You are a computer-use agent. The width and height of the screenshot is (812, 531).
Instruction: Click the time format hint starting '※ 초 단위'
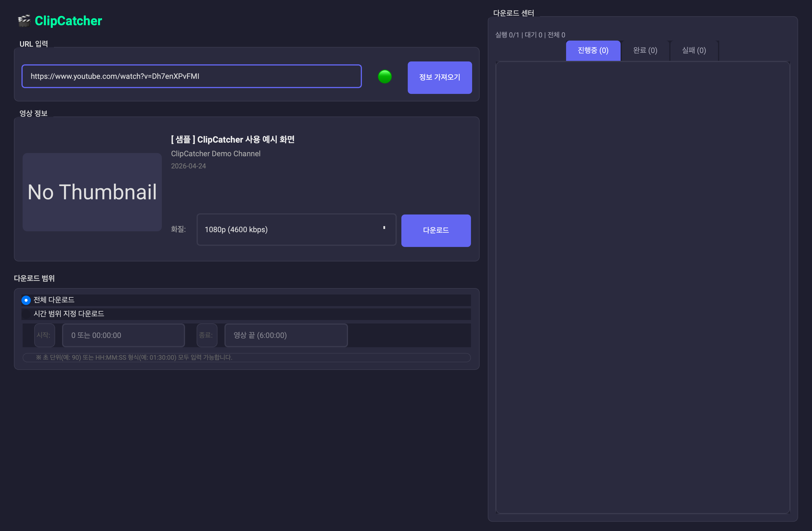click(134, 357)
